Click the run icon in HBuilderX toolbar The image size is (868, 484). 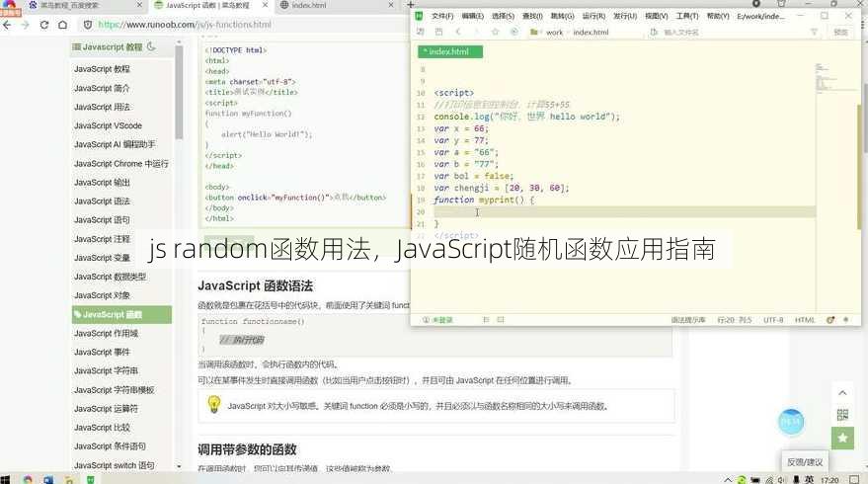tap(513, 33)
